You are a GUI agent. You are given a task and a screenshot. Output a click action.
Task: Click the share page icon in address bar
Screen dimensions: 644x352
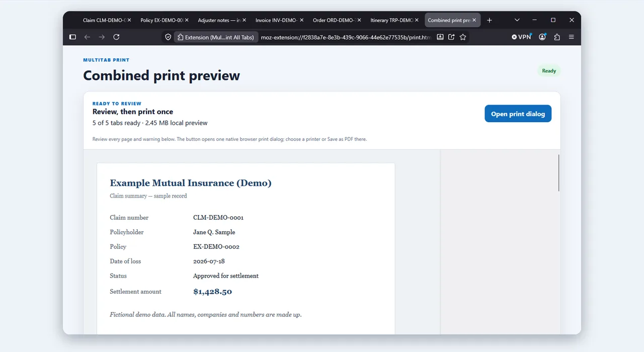tap(451, 37)
